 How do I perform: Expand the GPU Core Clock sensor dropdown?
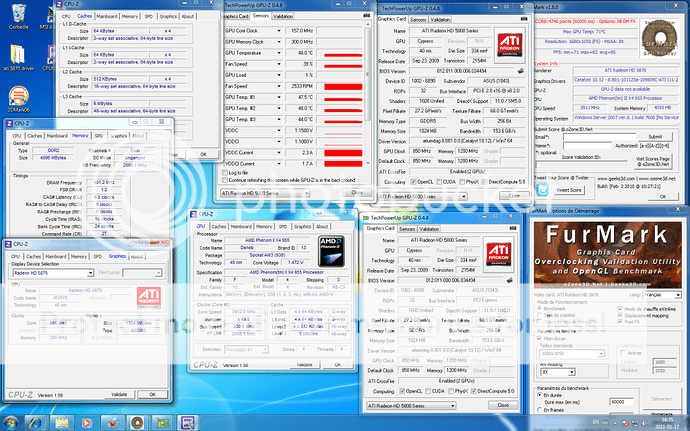pyautogui.click(x=279, y=30)
